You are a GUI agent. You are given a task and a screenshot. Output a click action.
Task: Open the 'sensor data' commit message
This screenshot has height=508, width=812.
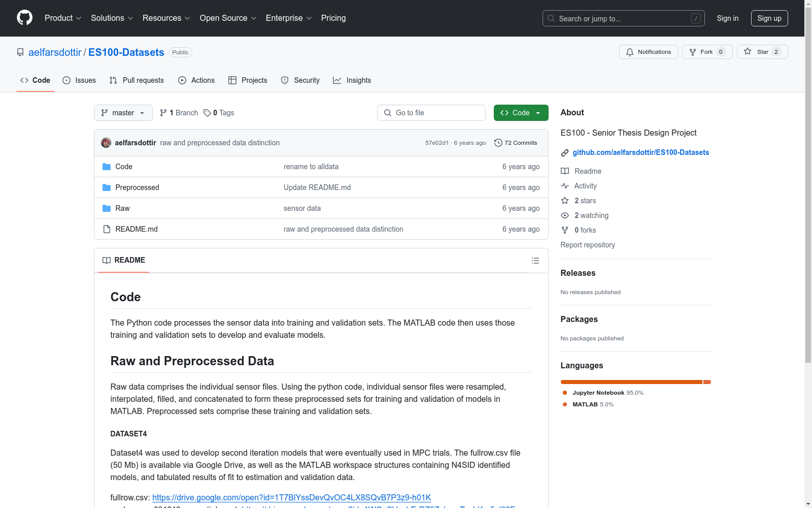tap(302, 208)
